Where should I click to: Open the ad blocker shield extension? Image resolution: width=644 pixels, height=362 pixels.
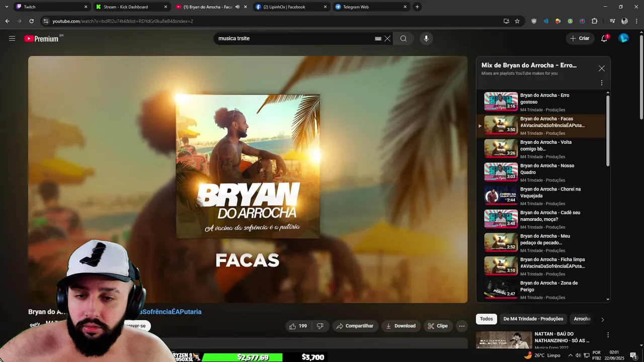coord(534,21)
